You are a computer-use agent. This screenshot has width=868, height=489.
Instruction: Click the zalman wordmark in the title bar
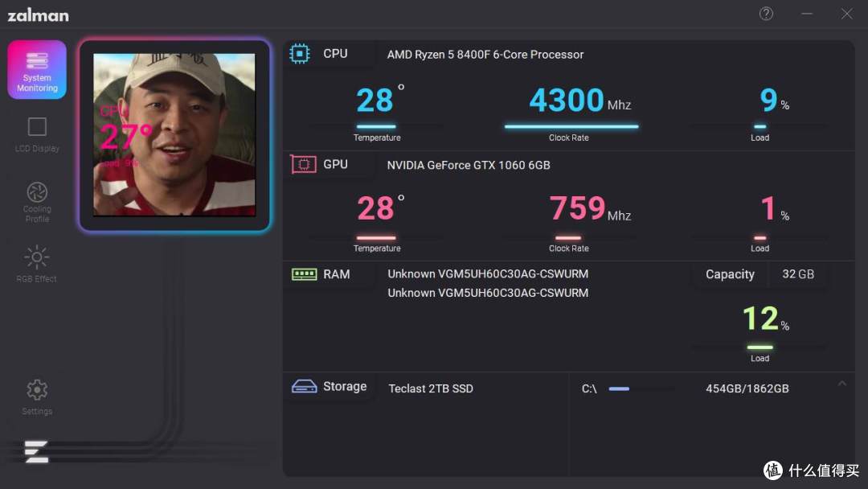point(39,15)
